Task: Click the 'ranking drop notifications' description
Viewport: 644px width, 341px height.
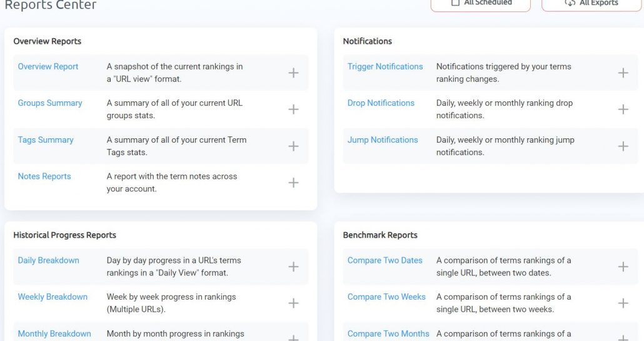Action: pyautogui.click(x=505, y=109)
